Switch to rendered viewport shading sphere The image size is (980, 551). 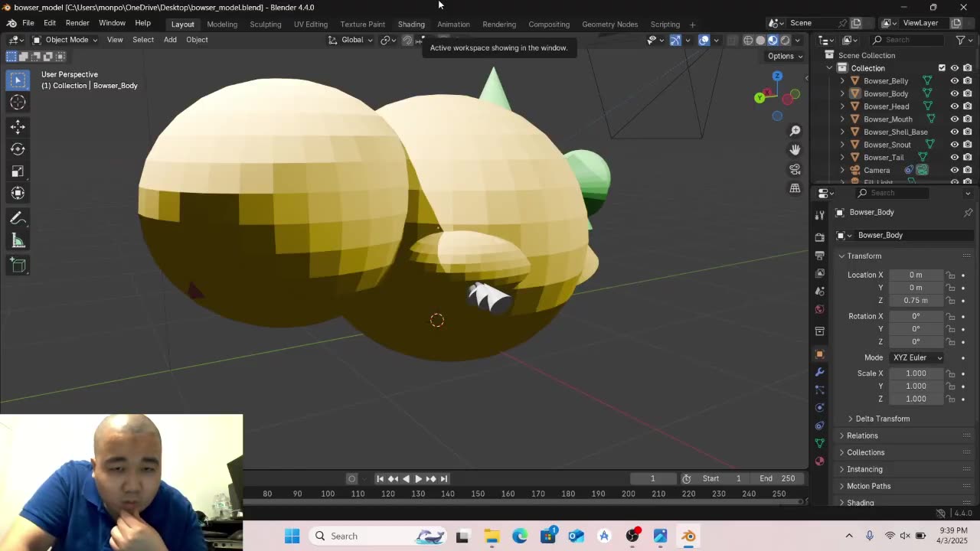785,40
